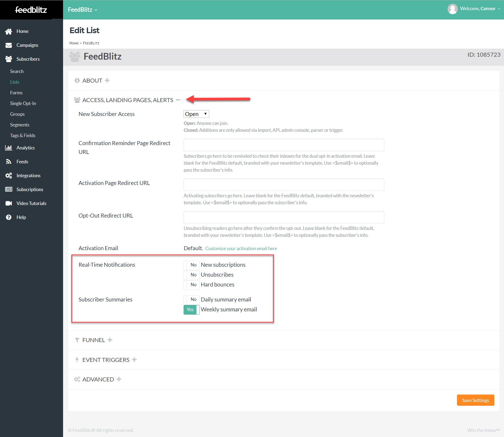
Task: Click Activation Page Redirect URL field
Action: (284, 185)
